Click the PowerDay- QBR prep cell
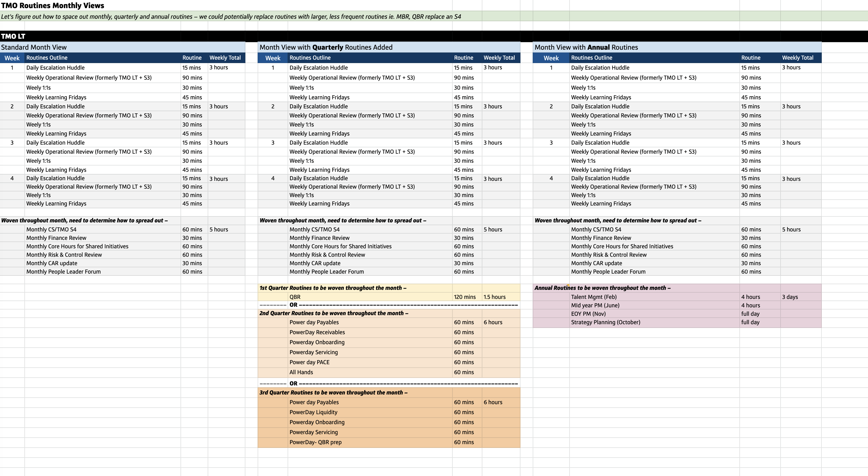Viewport: 868px width, 476px height. tap(315, 442)
